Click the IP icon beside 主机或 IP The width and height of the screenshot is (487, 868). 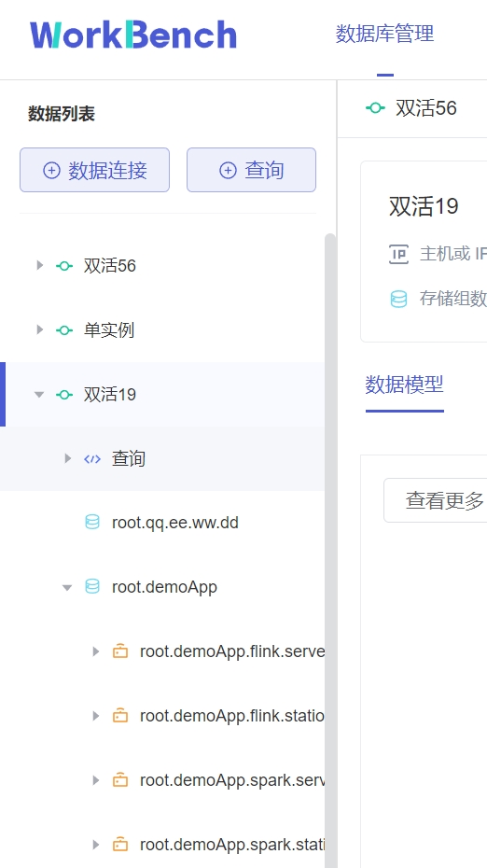click(x=398, y=254)
